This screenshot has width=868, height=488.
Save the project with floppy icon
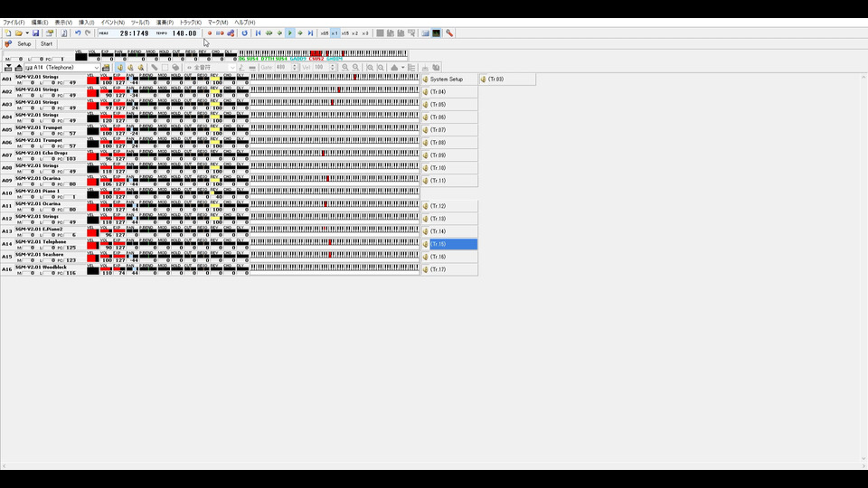pos(35,33)
